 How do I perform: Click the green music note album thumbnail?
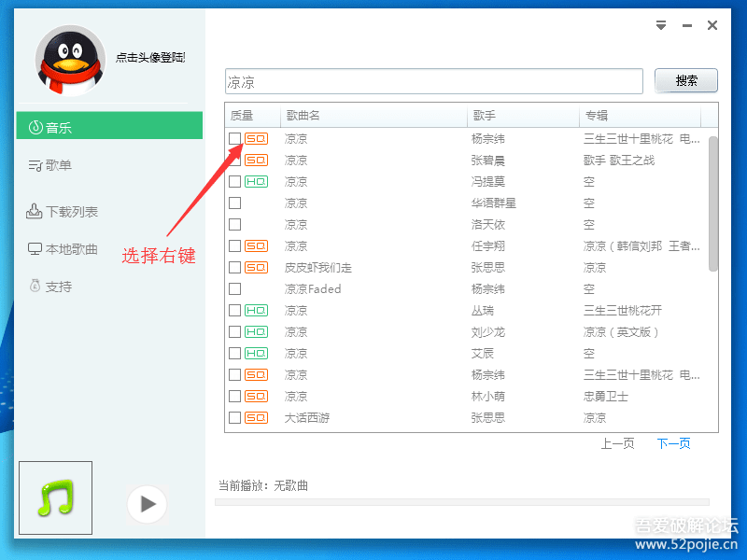tap(54, 497)
